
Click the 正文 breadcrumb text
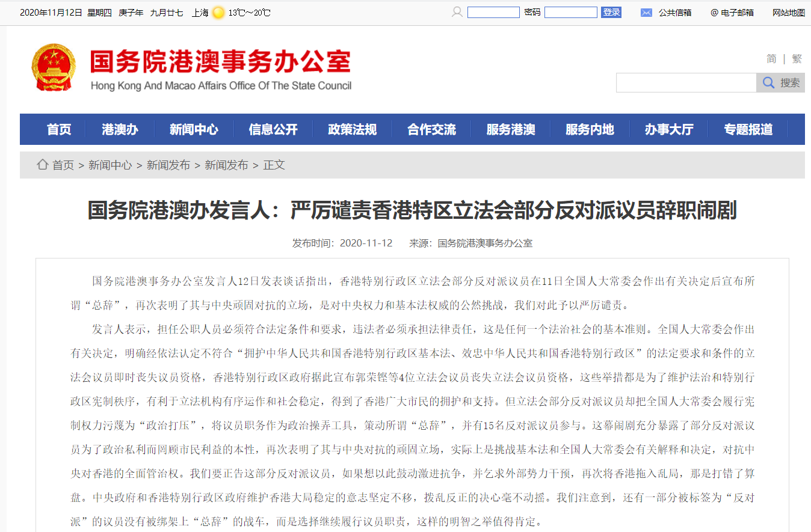pyautogui.click(x=274, y=165)
